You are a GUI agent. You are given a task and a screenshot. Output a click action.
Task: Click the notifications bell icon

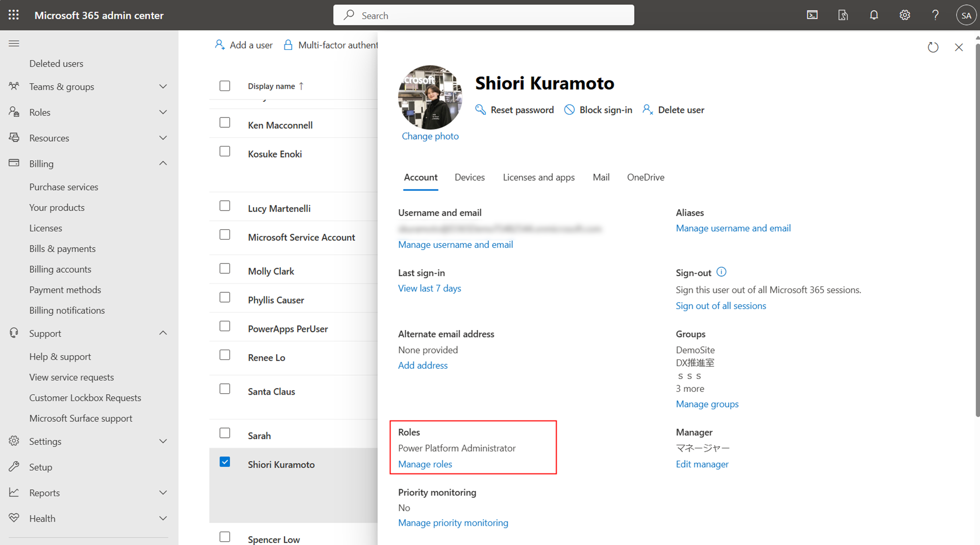point(874,15)
